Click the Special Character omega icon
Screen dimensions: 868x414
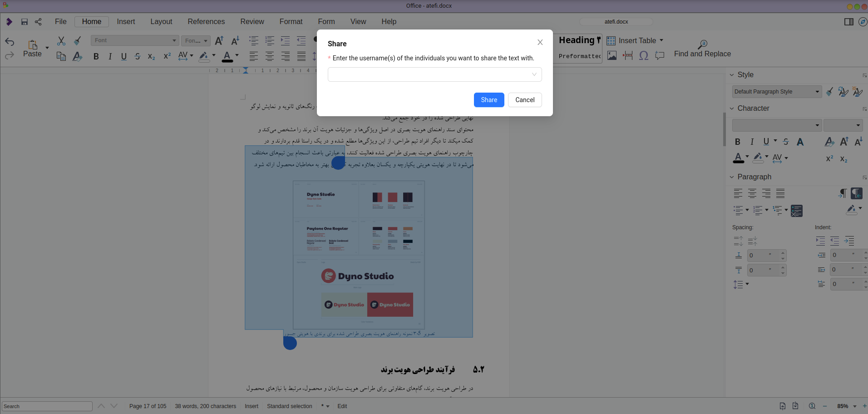click(644, 55)
